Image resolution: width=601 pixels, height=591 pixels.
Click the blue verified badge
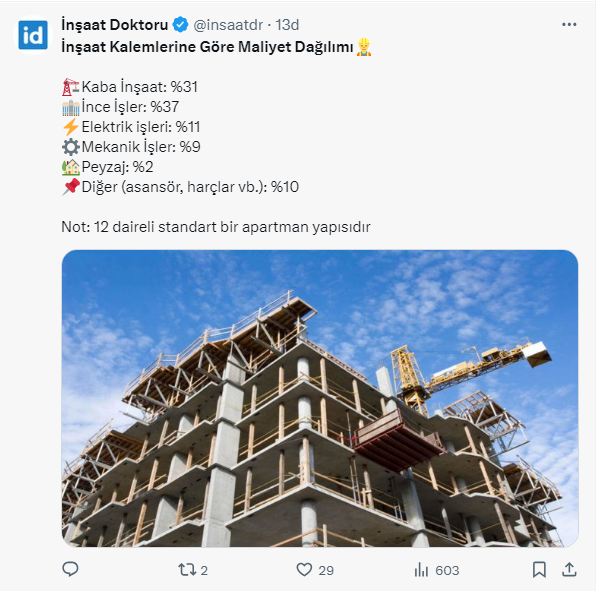(181, 24)
